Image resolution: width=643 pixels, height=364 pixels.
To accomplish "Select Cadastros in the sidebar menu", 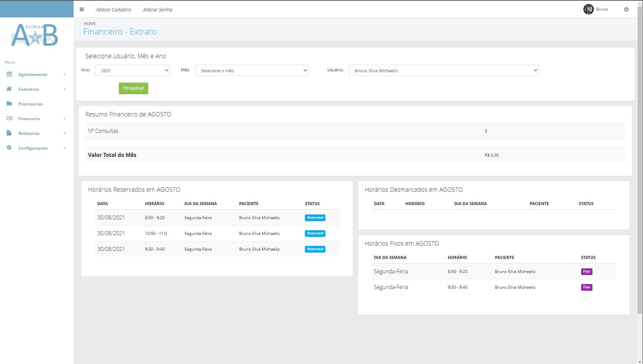I will pos(28,89).
